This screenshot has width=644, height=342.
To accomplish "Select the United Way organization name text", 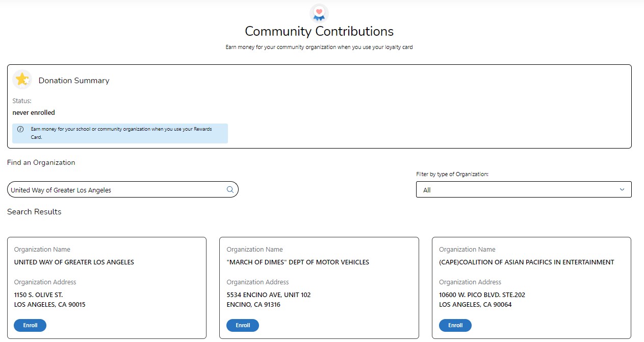I will click(x=74, y=262).
